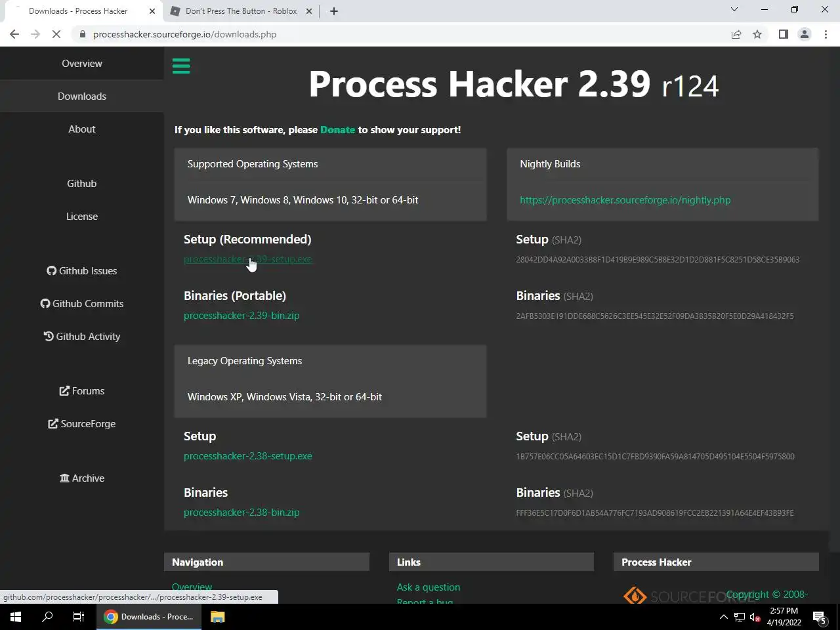Close the Don't Press The Button Roblox tab
This screenshot has height=630, width=840.
309,11
